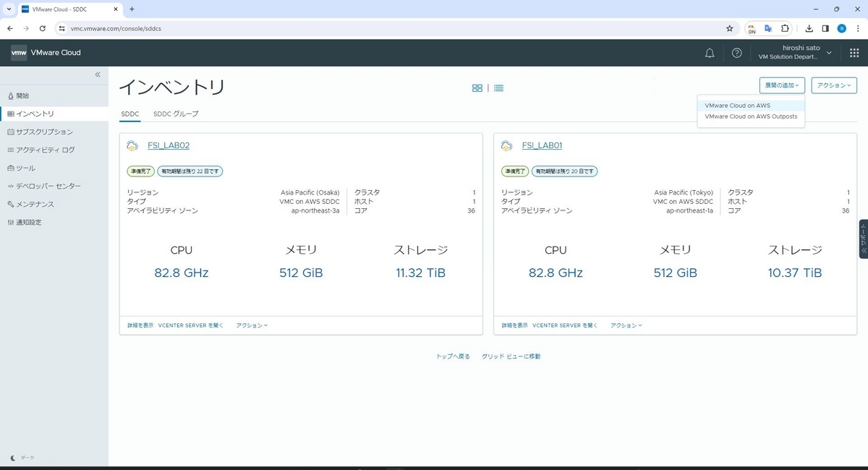Viewport: 868px width, 470px height.
Task: Open the FSI_LAB02 SDDC link
Action: [x=169, y=145]
